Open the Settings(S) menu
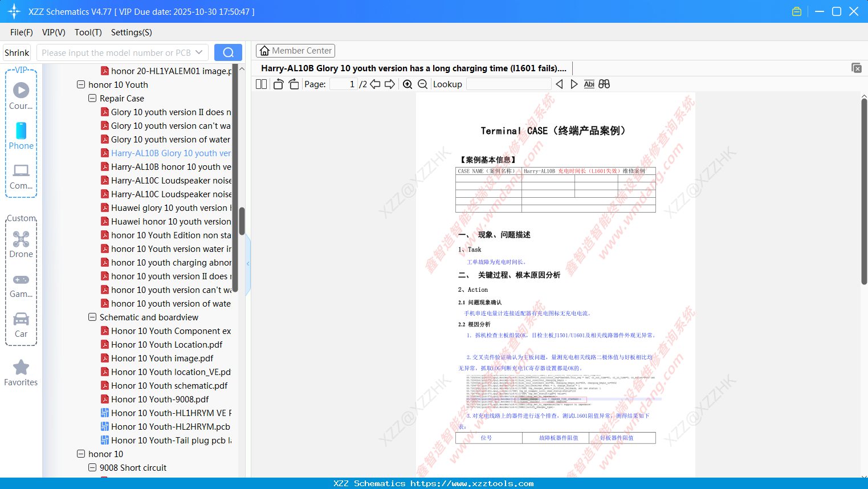Image resolution: width=868 pixels, height=489 pixels. [132, 32]
